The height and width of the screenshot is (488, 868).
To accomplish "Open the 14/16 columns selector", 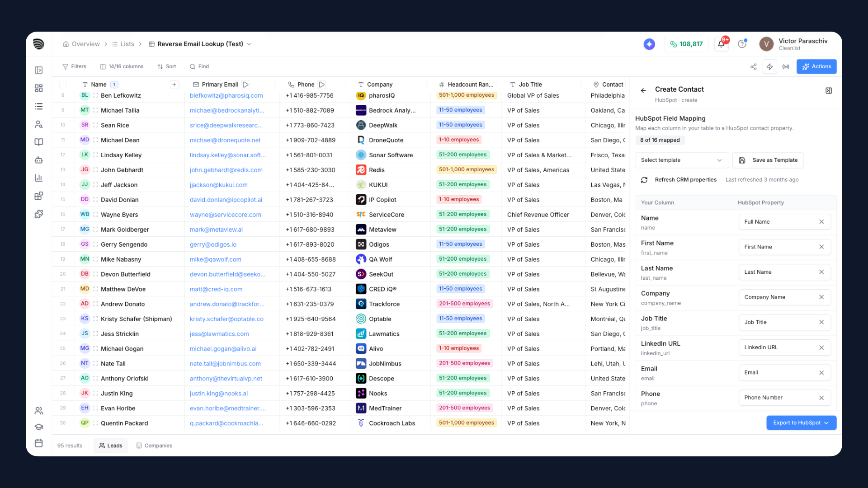I will [x=122, y=66].
